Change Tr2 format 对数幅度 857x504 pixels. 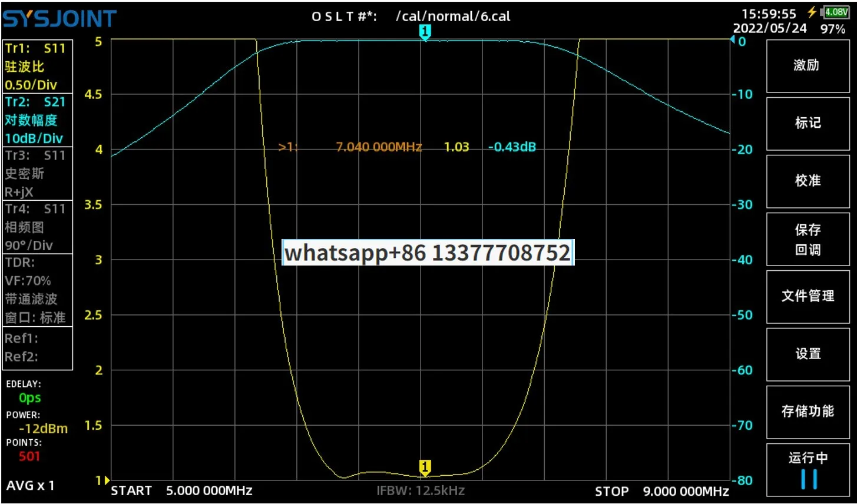(x=31, y=120)
